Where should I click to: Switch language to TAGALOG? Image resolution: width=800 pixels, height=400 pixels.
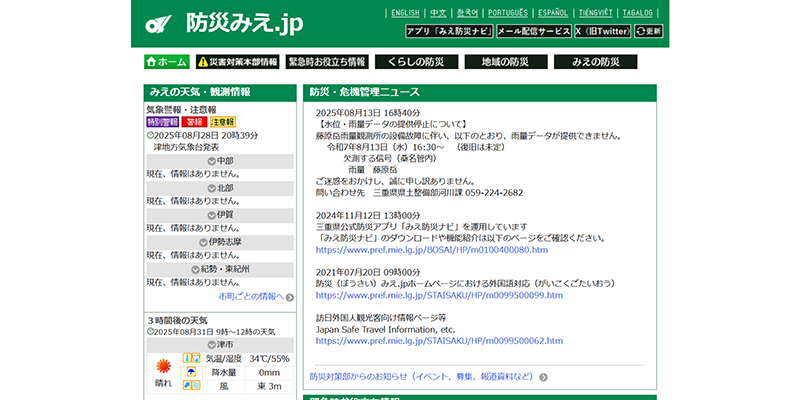tap(637, 13)
